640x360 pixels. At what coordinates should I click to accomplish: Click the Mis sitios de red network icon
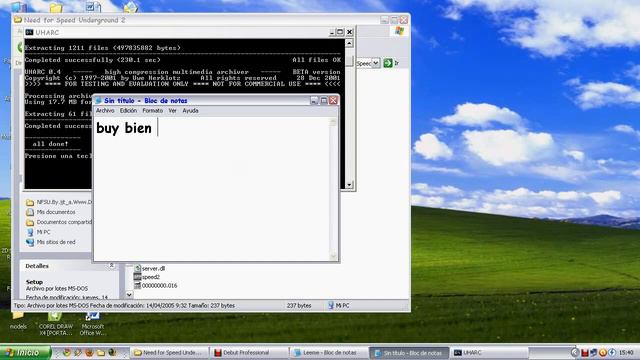point(30,242)
